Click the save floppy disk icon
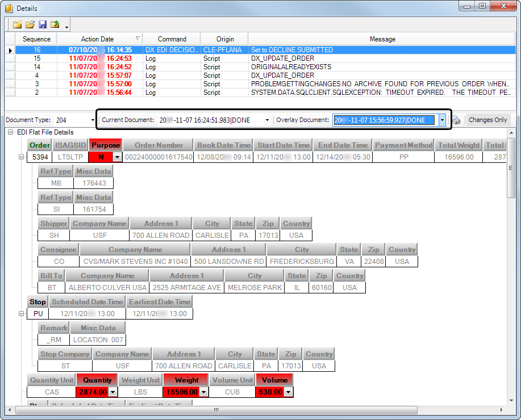521x420 pixels. (x=43, y=25)
